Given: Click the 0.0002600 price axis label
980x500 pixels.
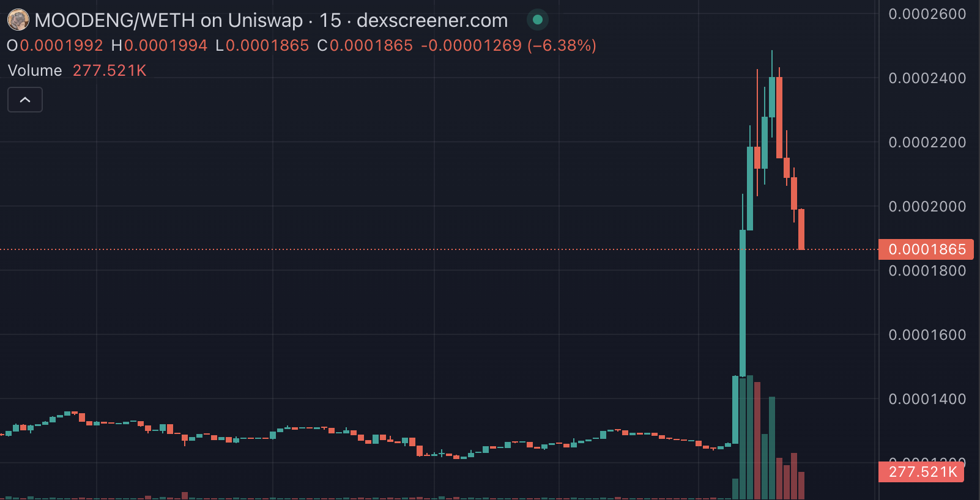Looking at the screenshot, I should pos(927,14).
